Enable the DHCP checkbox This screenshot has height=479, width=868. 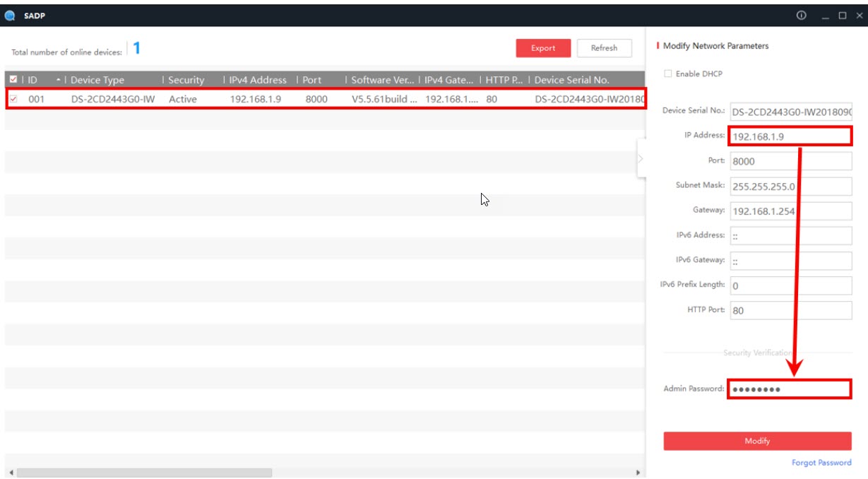pos(667,74)
